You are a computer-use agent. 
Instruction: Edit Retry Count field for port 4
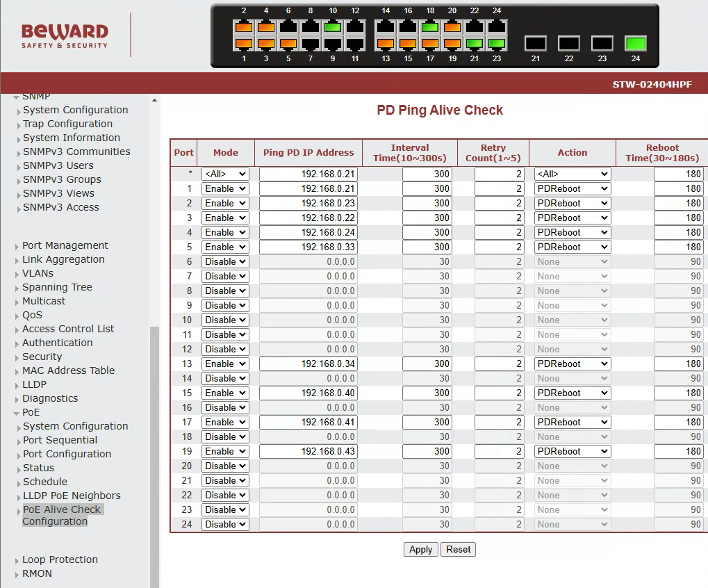click(x=499, y=232)
